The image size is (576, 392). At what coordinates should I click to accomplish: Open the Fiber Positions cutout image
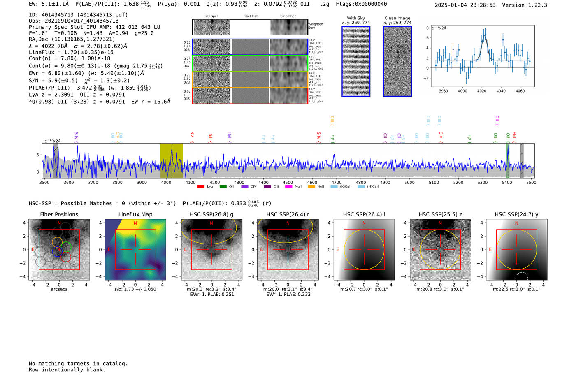coord(59,250)
